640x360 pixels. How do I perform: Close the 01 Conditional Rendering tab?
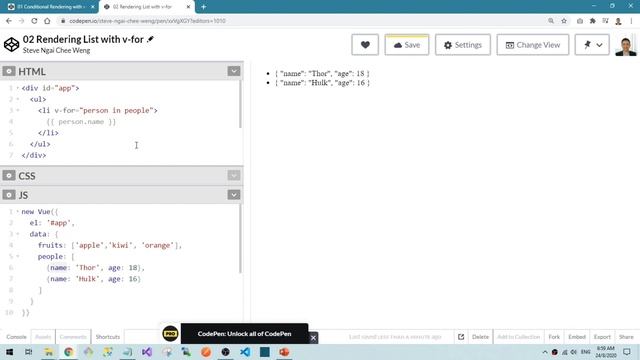click(93, 7)
